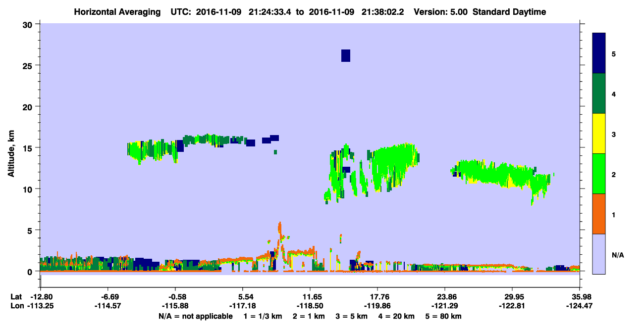Image resolution: width=644 pixels, height=330 pixels.
Task: Click the y-axis tick label 15
Action: click(28, 147)
